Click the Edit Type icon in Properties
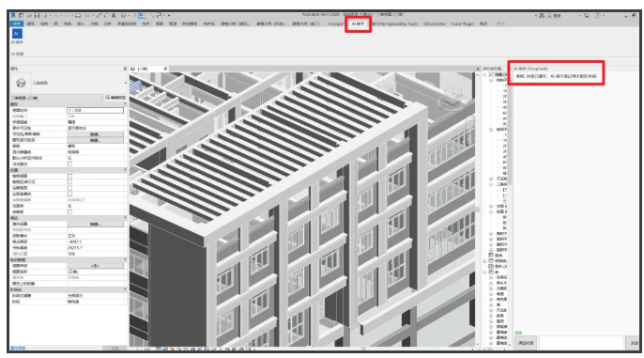This screenshot has height=358, width=644. [x=115, y=98]
